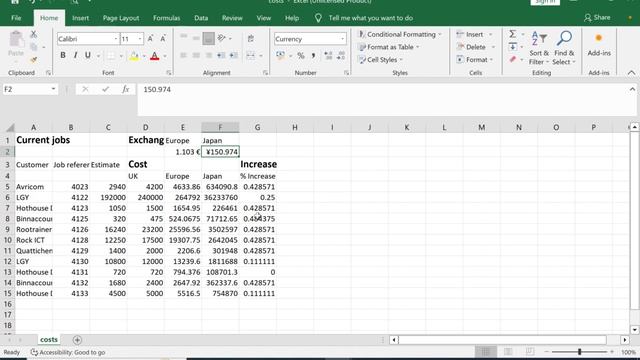Click Delete in Cells group
The image size is (640, 360).
click(x=476, y=47)
